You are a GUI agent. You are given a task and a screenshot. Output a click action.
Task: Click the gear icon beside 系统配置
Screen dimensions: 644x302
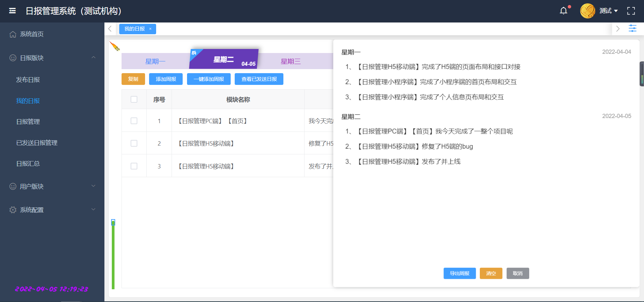pos(13,210)
